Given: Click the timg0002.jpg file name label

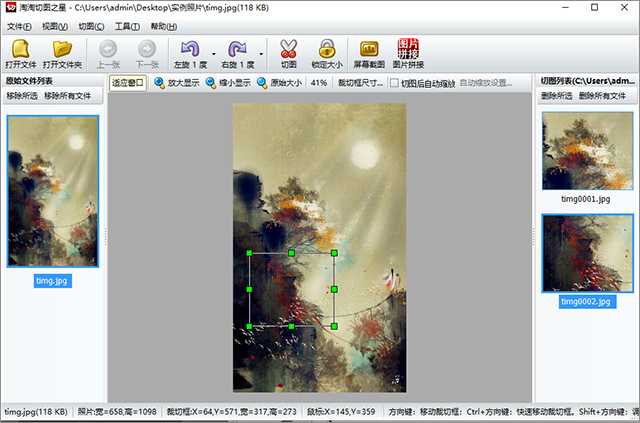Looking at the screenshot, I should pyautogui.click(x=587, y=302).
